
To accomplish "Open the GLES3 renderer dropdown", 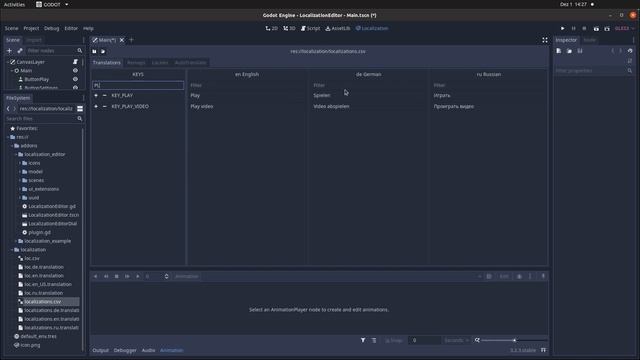I will coord(624,29).
